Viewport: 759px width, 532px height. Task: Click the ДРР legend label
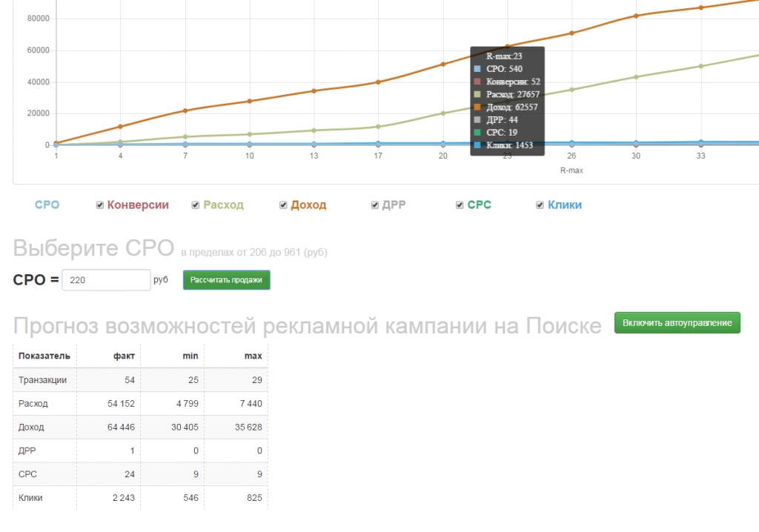(394, 205)
